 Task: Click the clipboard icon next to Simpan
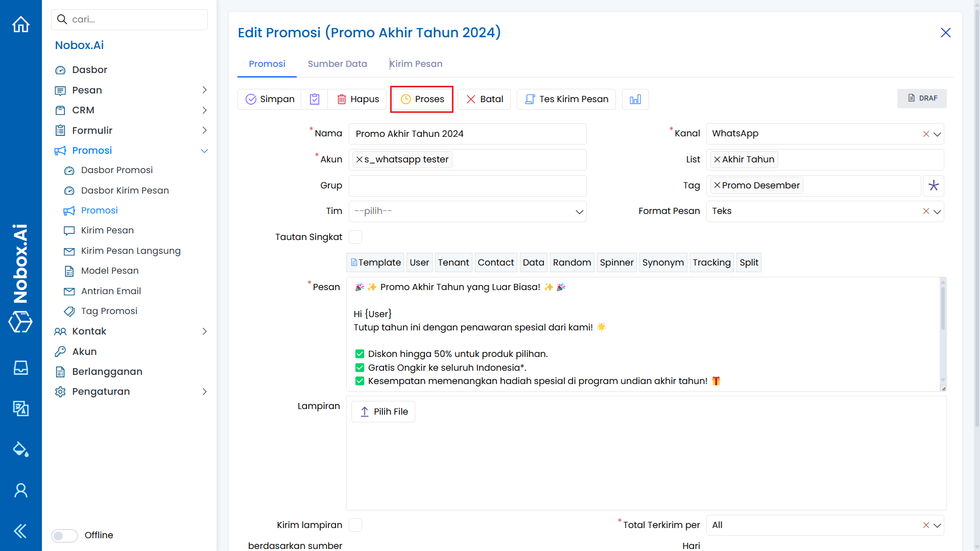point(315,99)
